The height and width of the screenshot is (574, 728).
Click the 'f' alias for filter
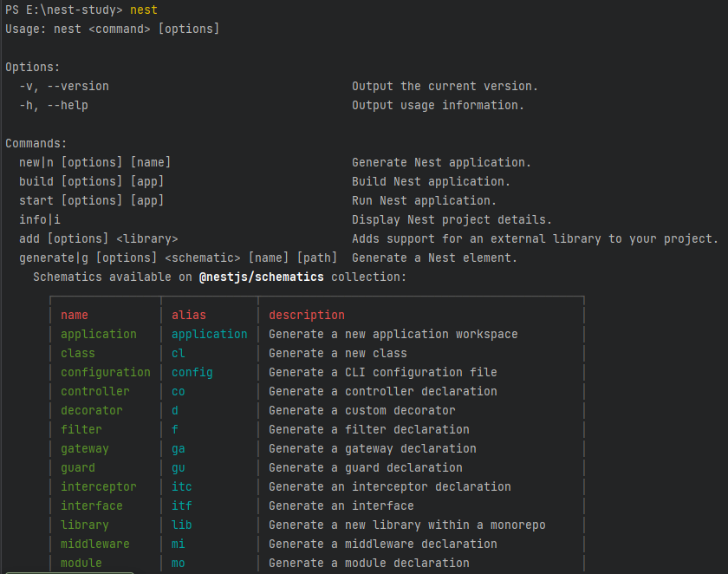175,429
